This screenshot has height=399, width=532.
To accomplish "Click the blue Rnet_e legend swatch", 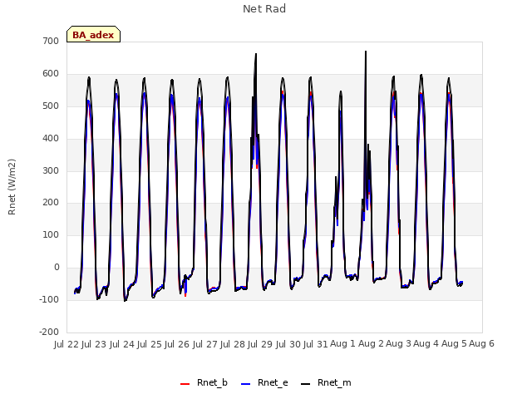I will click(x=246, y=384).
